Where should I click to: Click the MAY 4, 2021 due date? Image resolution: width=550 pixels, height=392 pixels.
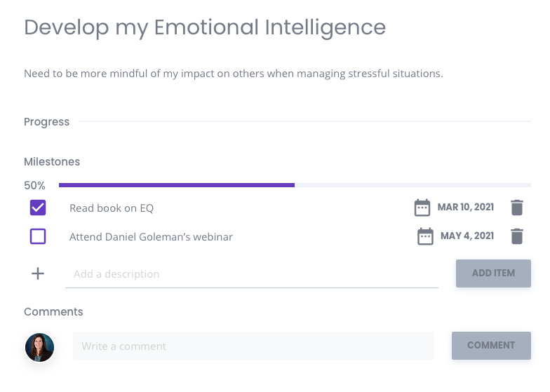pyautogui.click(x=467, y=236)
